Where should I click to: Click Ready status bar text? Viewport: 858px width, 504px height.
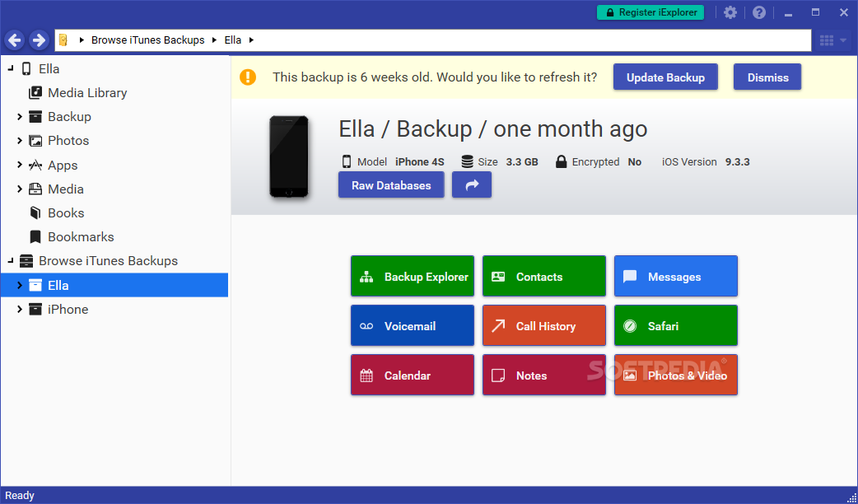pyautogui.click(x=20, y=495)
